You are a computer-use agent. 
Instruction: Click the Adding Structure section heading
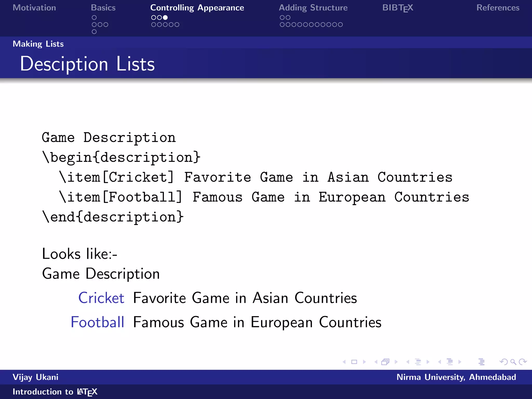pyautogui.click(x=313, y=8)
